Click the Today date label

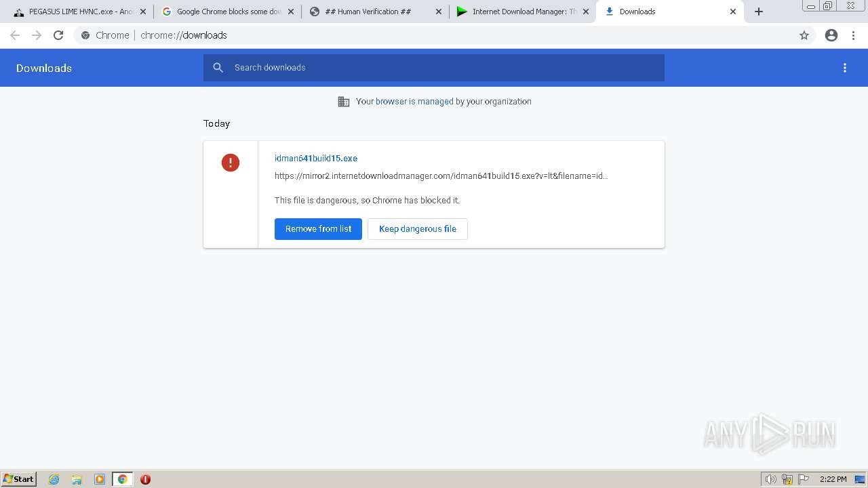click(217, 123)
